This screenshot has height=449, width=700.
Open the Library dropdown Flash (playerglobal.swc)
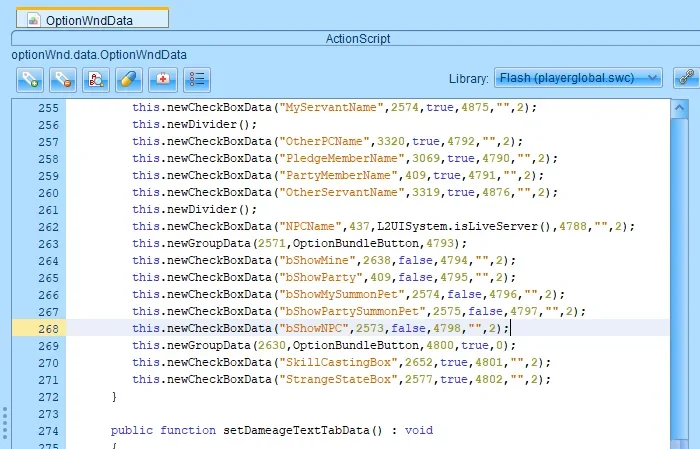[x=578, y=78]
